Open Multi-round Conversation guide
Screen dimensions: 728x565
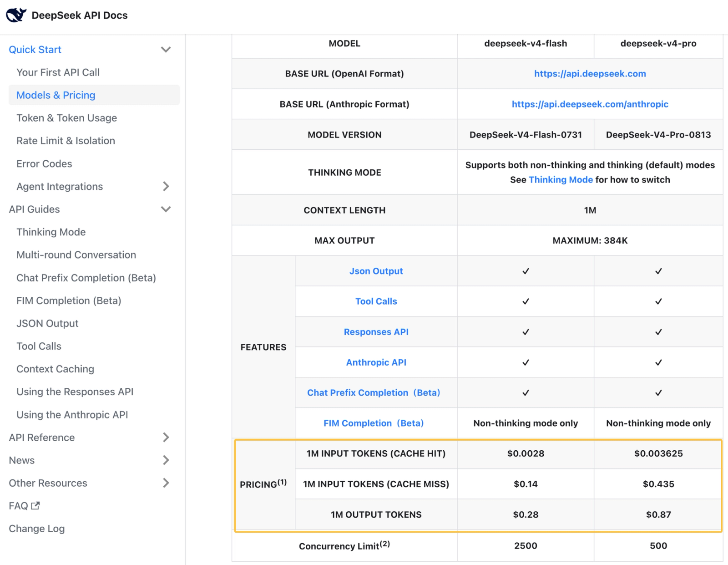click(76, 255)
